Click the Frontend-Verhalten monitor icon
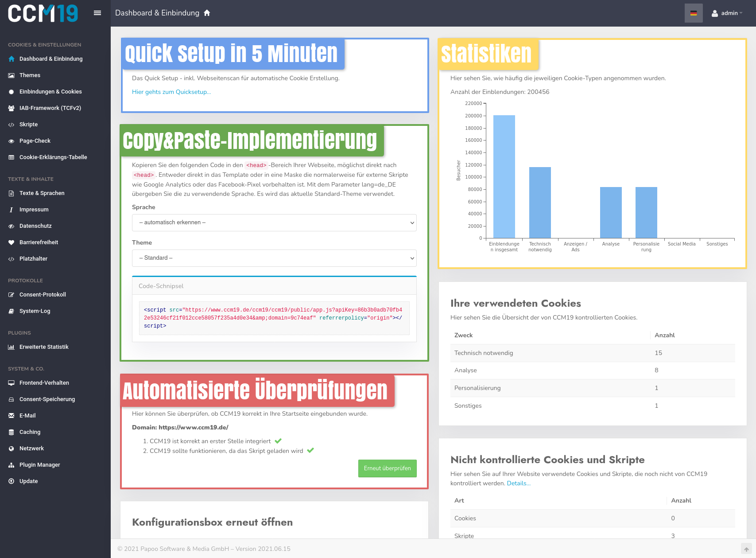 12,383
